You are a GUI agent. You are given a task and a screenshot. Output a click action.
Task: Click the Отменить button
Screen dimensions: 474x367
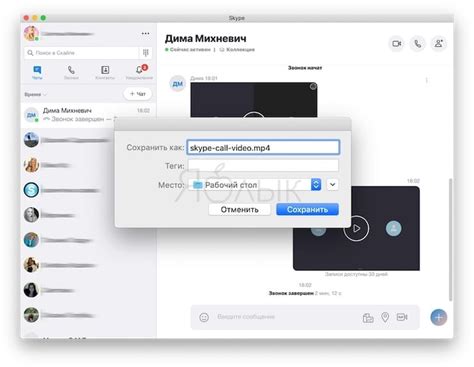pos(239,210)
